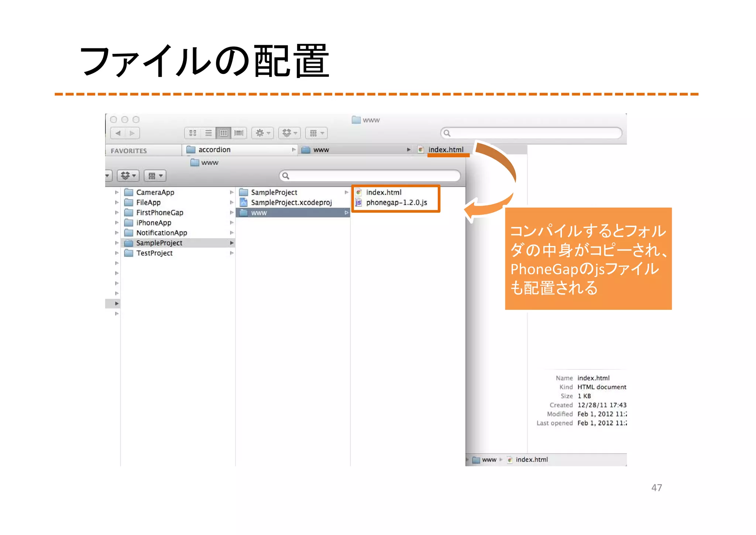Click the folder icon beside www in the rear window column
Viewport: 756px width, 535px height.
306,150
